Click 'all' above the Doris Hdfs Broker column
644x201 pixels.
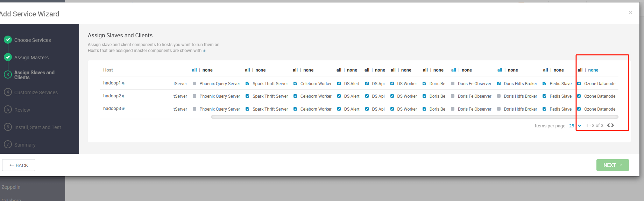500,70
